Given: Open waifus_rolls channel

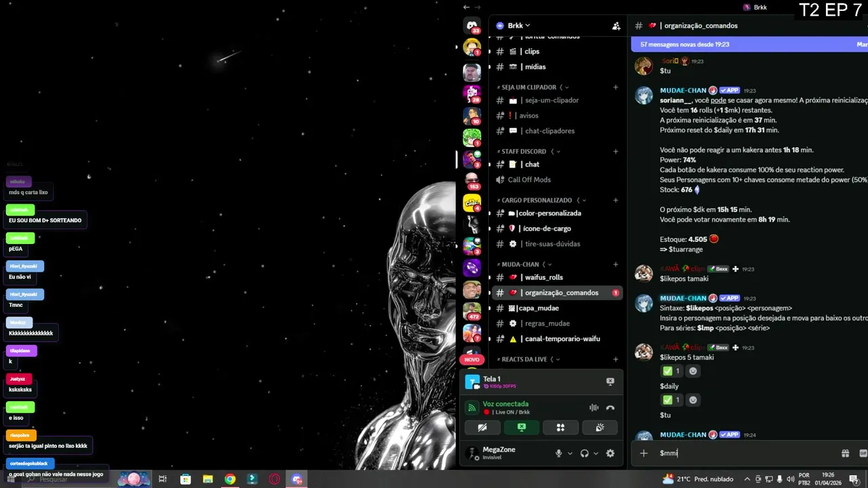Looking at the screenshot, I should click(557, 277).
